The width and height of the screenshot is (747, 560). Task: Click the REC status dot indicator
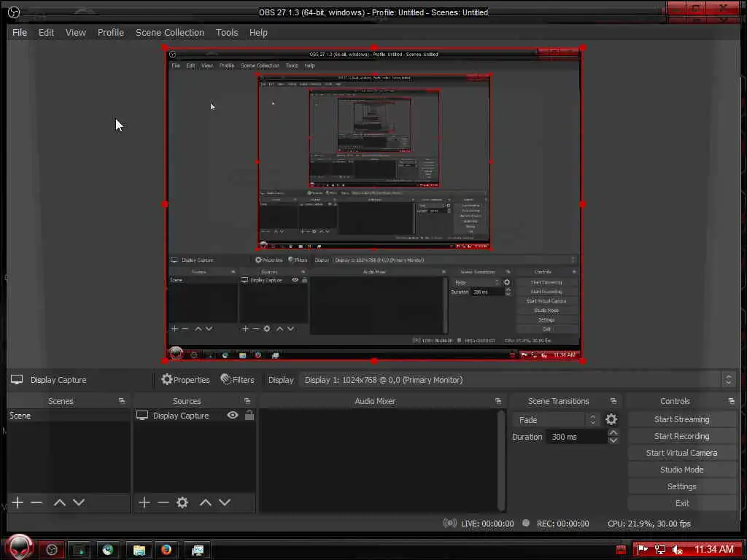tap(526, 523)
